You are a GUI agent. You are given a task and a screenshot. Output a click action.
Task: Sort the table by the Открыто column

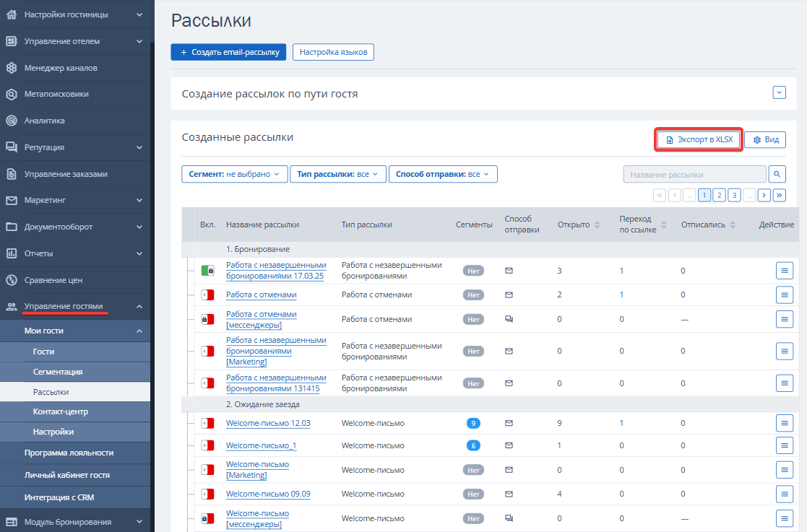coord(579,225)
